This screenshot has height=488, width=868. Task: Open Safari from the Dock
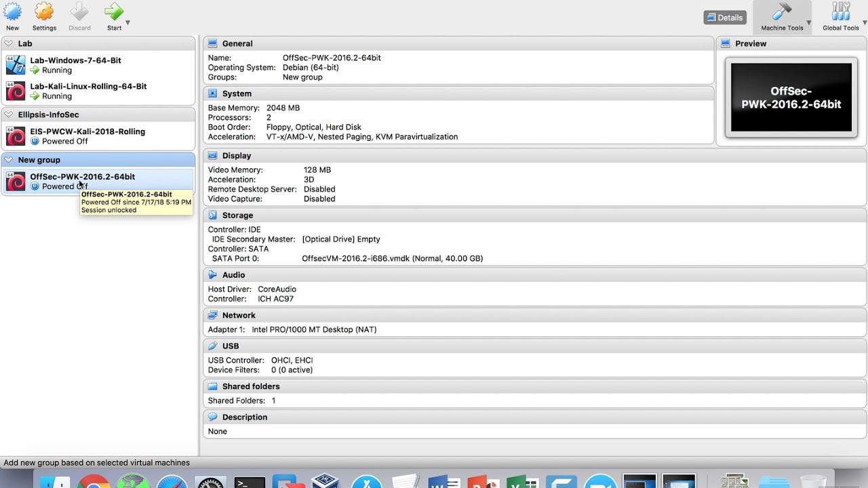pyautogui.click(x=172, y=482)
